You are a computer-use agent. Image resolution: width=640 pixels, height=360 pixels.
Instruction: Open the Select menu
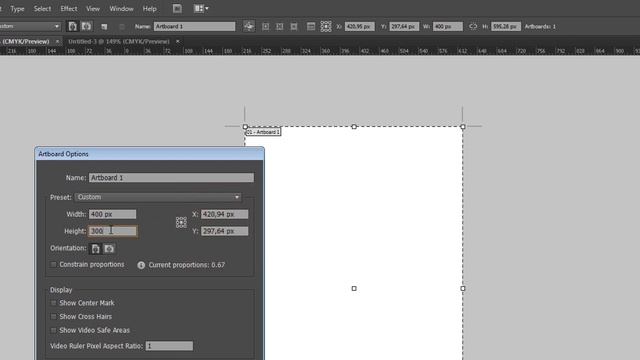[x=42, y=9]
